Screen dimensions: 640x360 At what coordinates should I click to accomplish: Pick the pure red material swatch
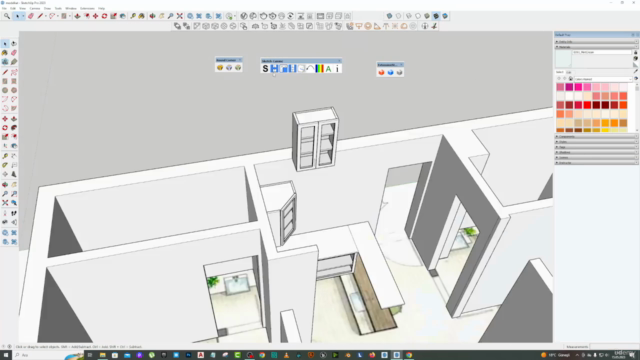click(587, 105)
